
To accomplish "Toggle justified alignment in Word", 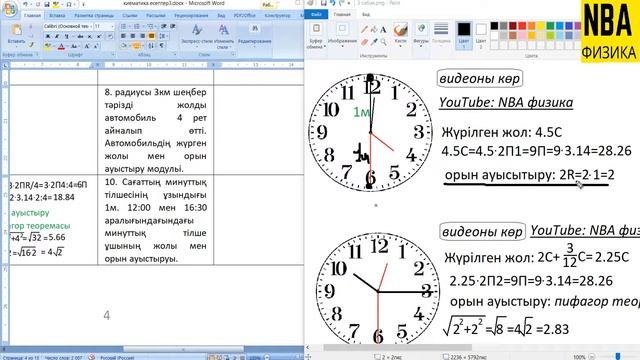I will tap(151, 36).
